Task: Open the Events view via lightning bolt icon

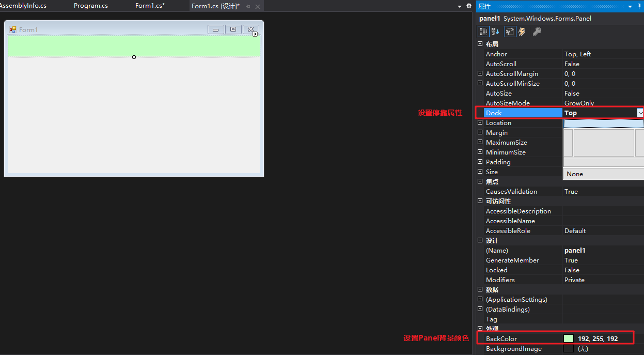Action: (x=522, y=31)
